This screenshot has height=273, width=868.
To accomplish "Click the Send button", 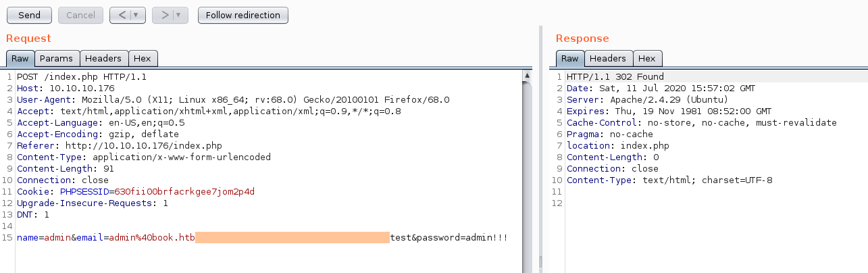I will [29, 15].
